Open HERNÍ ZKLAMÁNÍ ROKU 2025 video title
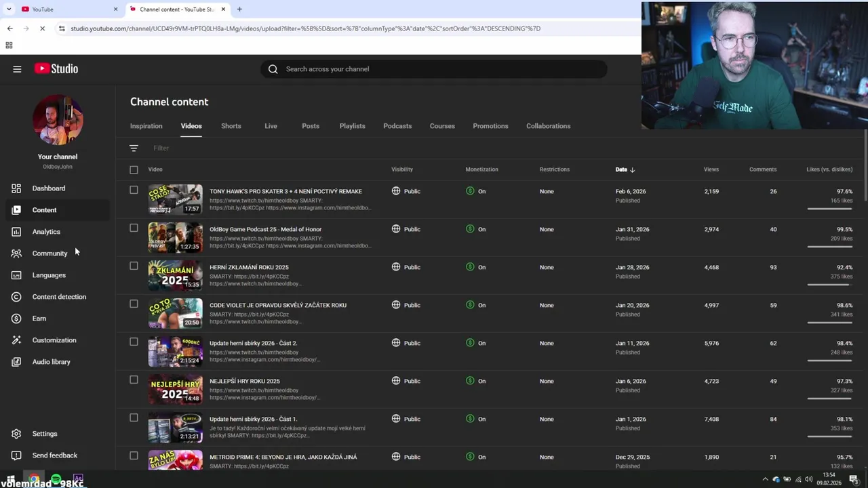The height and width of the screenshot is (488, 868). (249, 267)
